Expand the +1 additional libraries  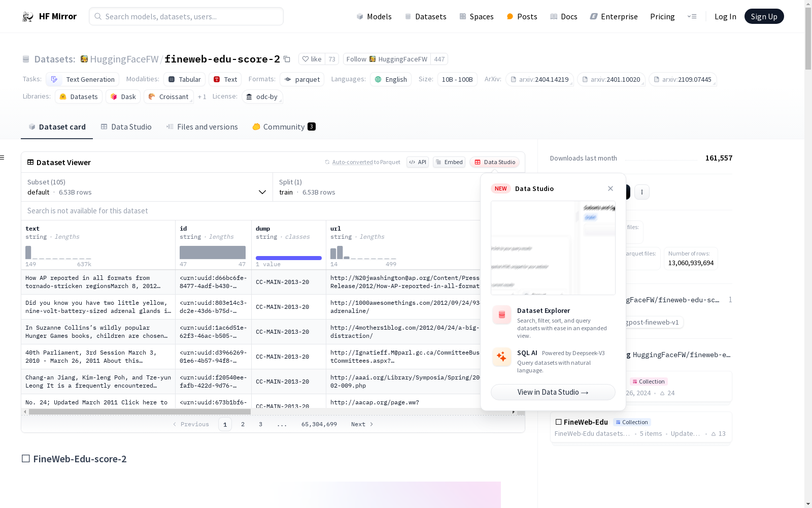tap(202, 97)
